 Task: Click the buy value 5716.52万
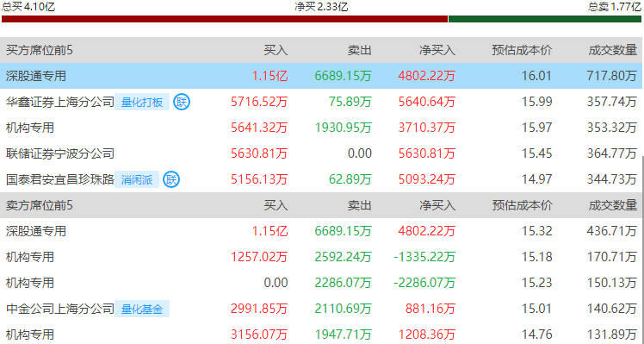click(259, 102)
